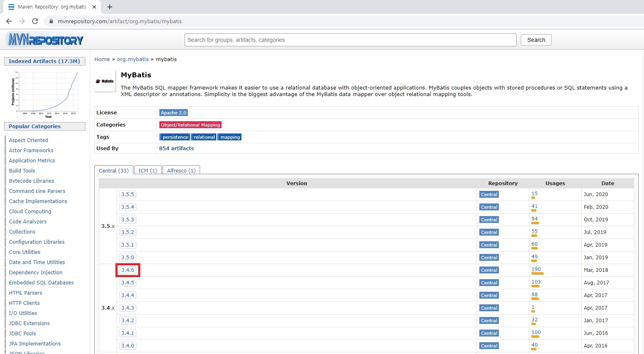This screenshot has height=354, width=644.
Task: Click the MVNRepository logo
Action: click(x=45, y=39)
